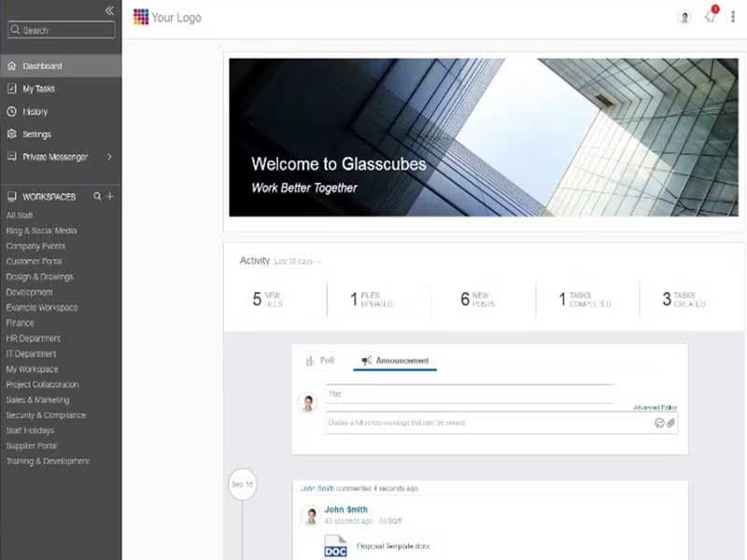Click the Settings gear icon
The image size is (747, 560).
point(12,133)
